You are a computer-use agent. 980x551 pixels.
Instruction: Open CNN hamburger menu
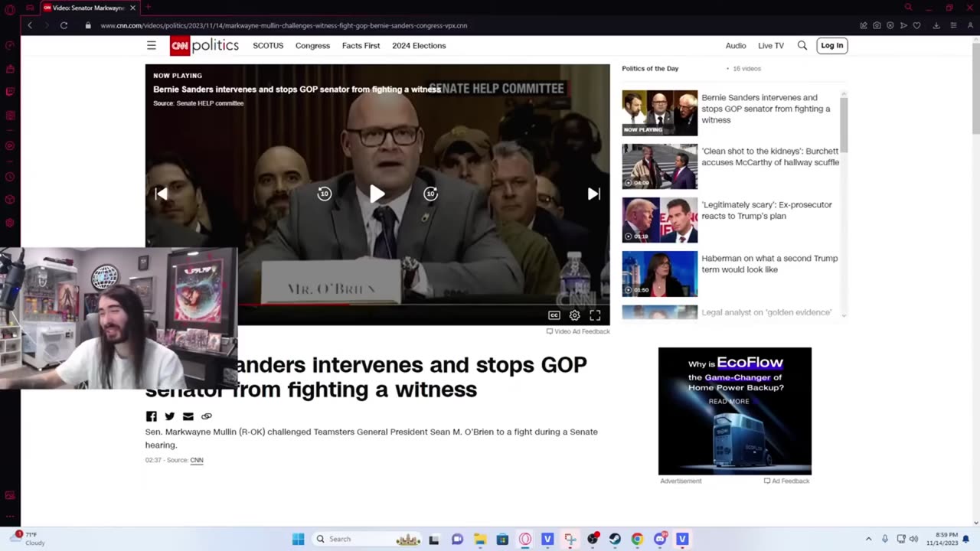pos(152,45)
